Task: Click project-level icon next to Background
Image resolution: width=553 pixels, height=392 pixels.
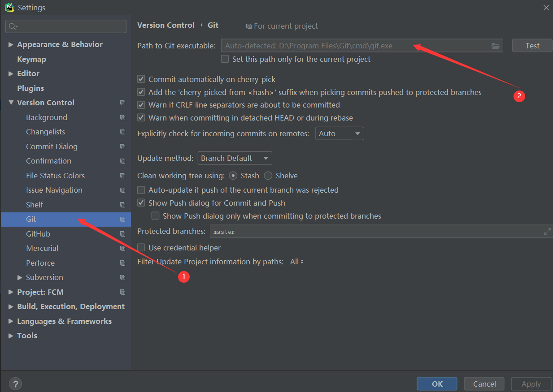Action: (x=122, y=117)
